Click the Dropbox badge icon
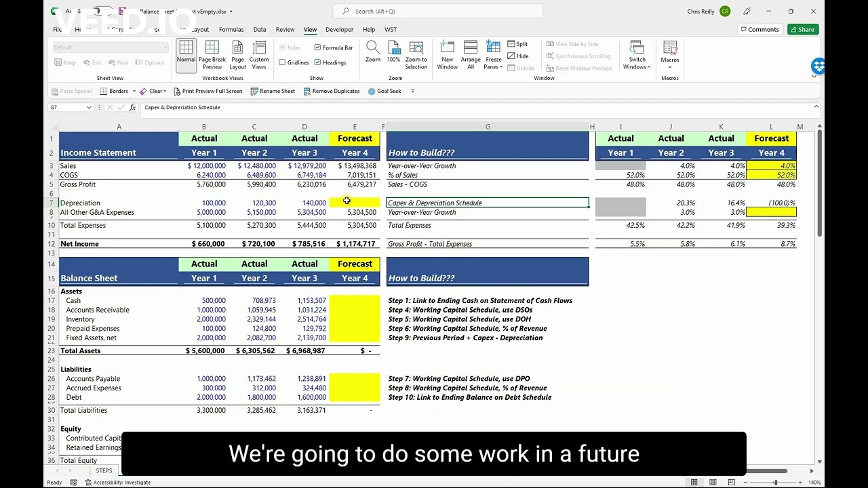The width and height of the screenshot is (868, 488). [818, 66]
